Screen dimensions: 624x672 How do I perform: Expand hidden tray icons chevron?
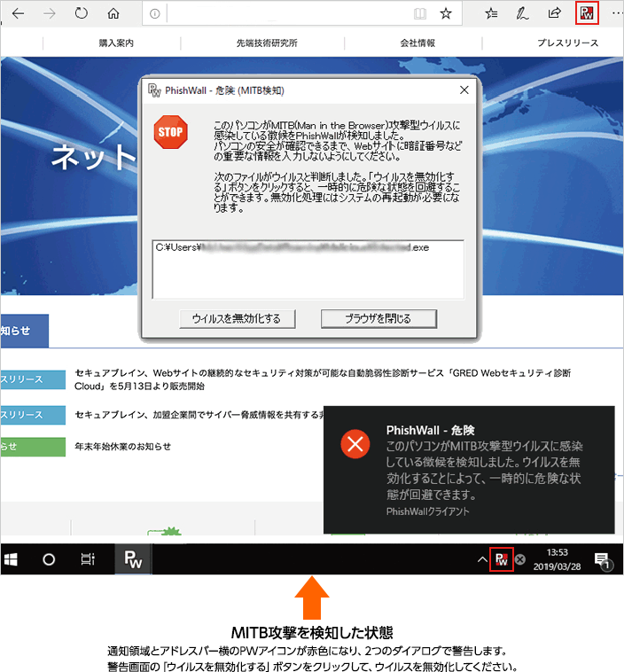click(482, 559)
